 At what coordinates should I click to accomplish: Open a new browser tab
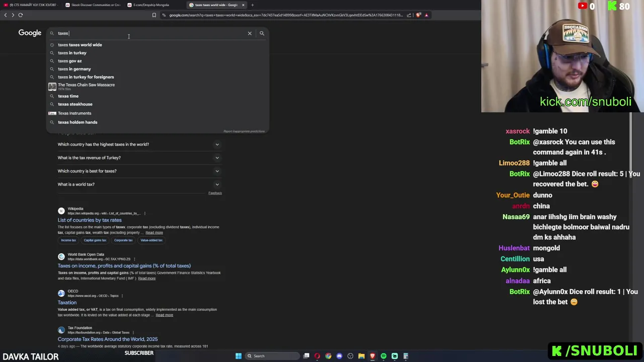tap(253, 5)
